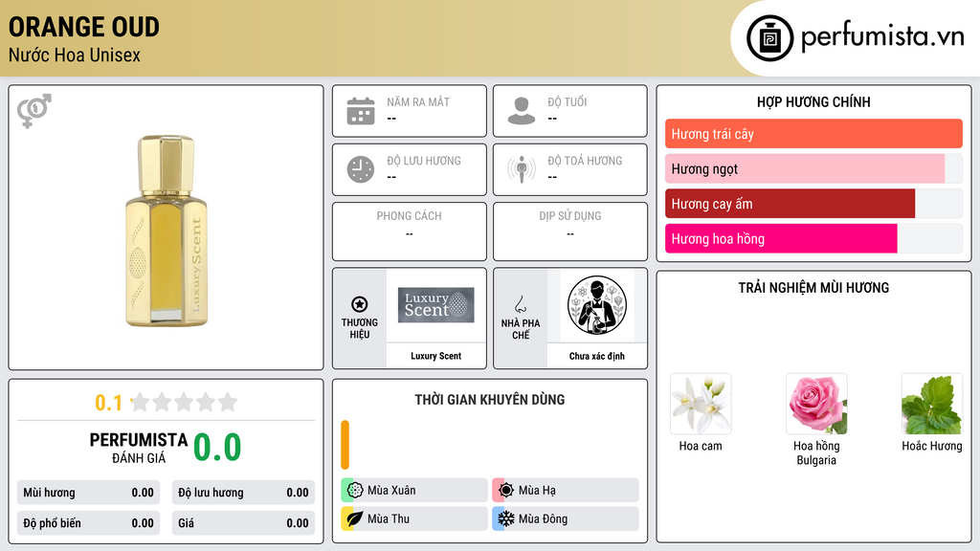Click the star badge icon above Thương hiệu
Viewport: 980px width, 551px height.
coord(360,304)
